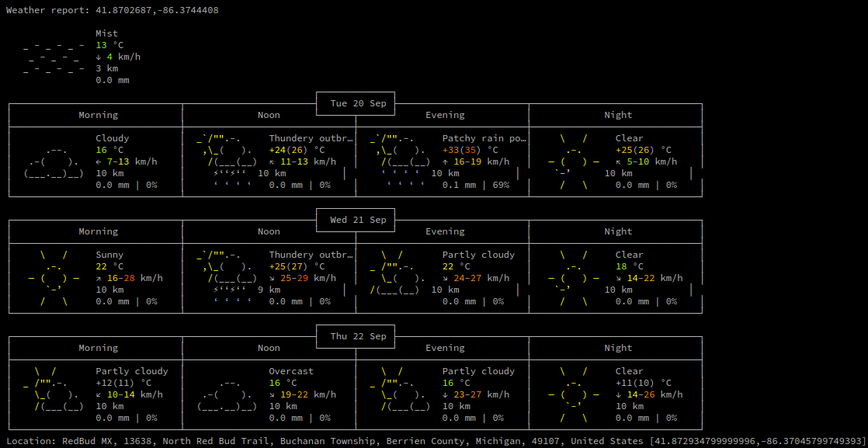Click the '+33(35) °C' temperature

coord(470,150)
